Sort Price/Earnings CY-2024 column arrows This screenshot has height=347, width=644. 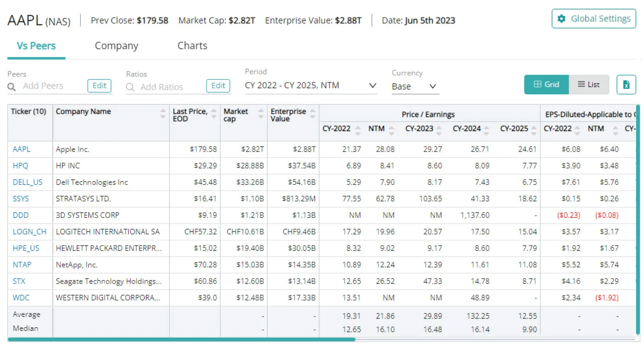(x=487, y=131)
